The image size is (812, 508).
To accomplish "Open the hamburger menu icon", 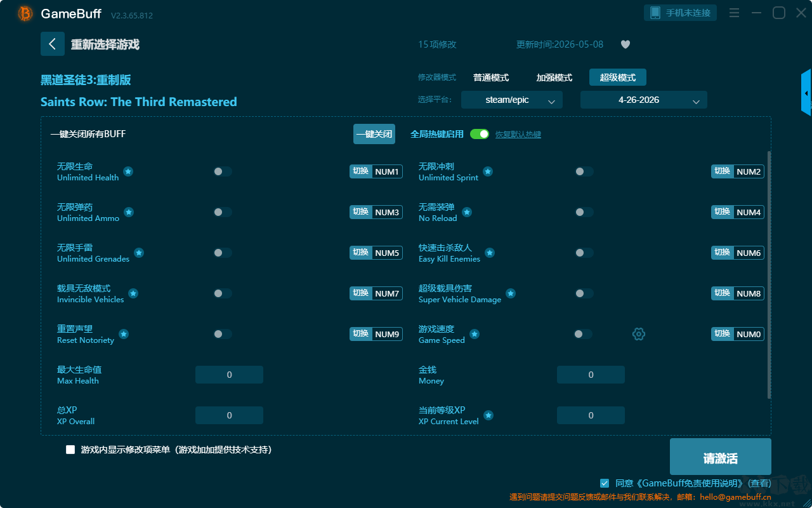I will click(734, 13).
